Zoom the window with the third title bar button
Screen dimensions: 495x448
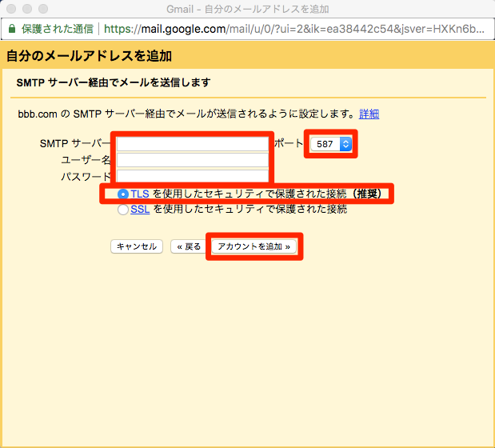(43, 9)
